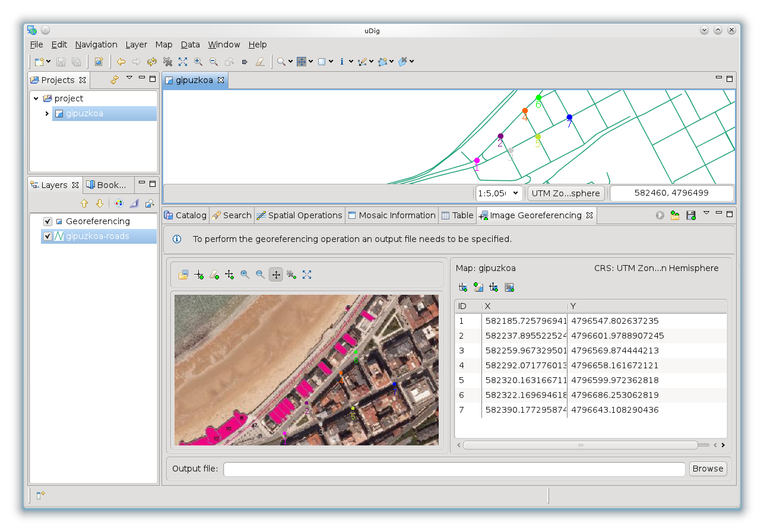The height and width of the screenshot is (532, 764).
Task: Fit the georeferencing image to the window
Action: pyautogui.click(x=306, y=274)
